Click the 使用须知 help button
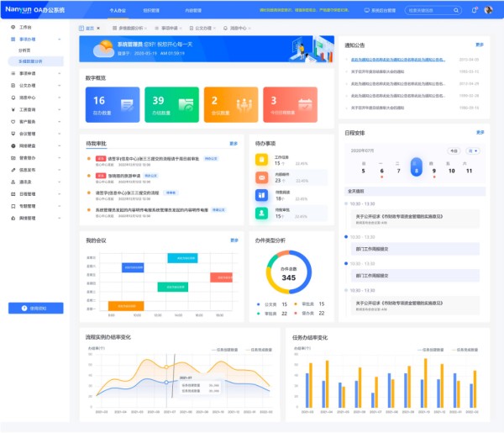Screen dimensions: 504x433 coord(35,309)
